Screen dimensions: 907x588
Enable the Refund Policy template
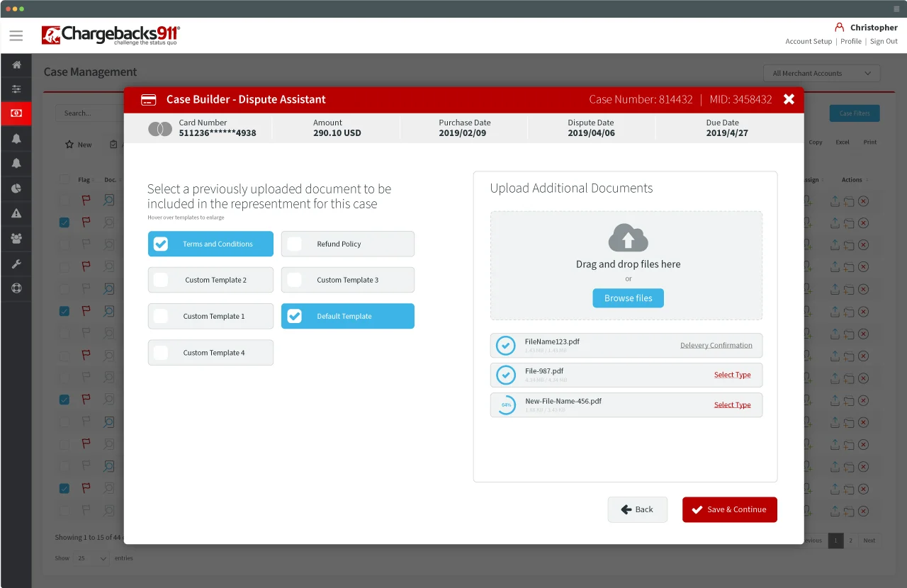click(x=294, y=244)
